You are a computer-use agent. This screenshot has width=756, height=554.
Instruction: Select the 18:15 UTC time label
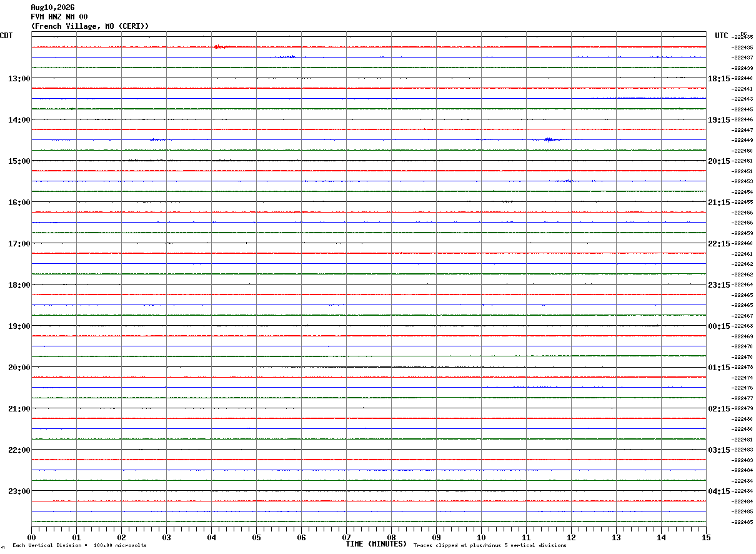(x=719, y=78)
